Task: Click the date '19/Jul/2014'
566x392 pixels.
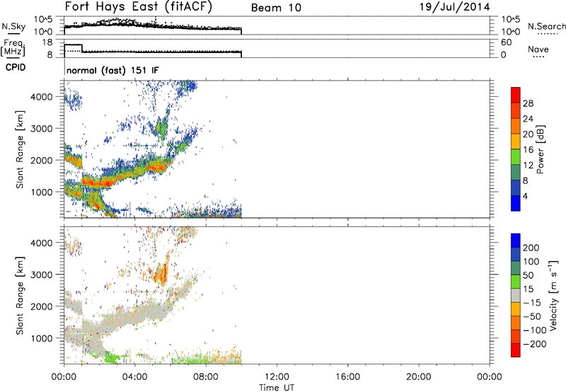Action: click(x=455, y=7)
